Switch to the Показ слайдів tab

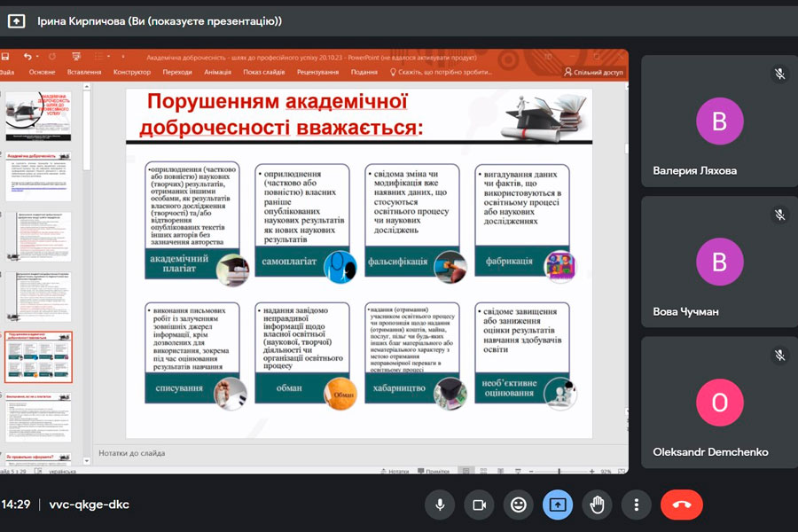pyautogui.click(x=264, y=72)
